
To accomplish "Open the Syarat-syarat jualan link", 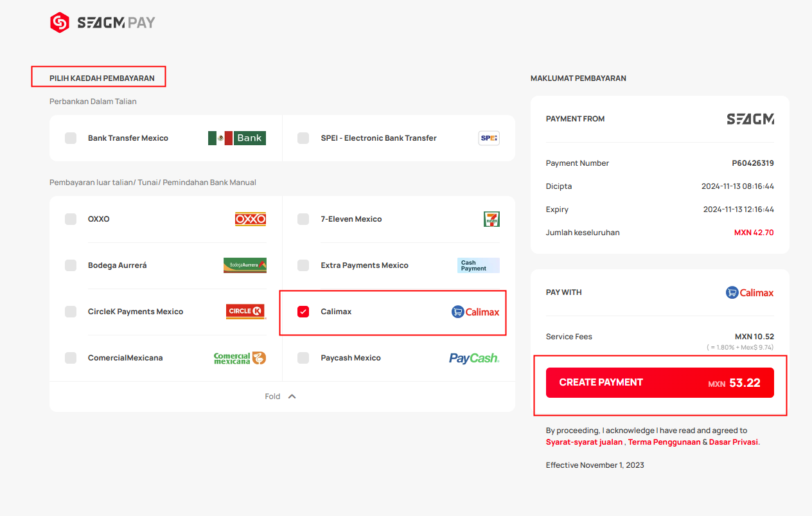I will 584,442.
